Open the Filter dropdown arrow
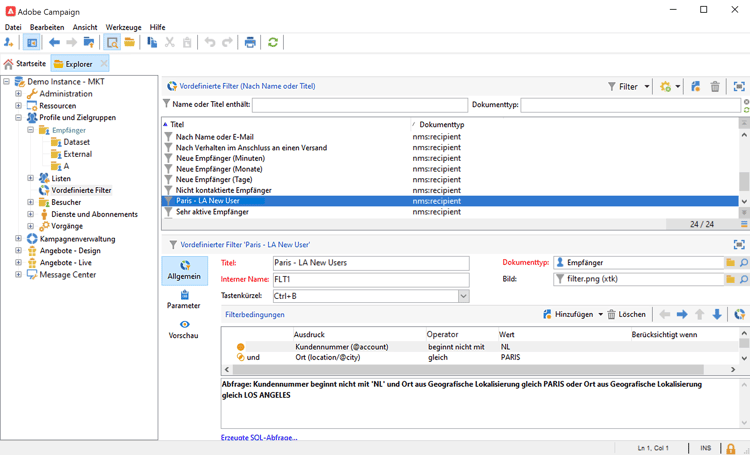Image resolution: width=750 pixels, height=455 pixels. (x=645, y=87)
